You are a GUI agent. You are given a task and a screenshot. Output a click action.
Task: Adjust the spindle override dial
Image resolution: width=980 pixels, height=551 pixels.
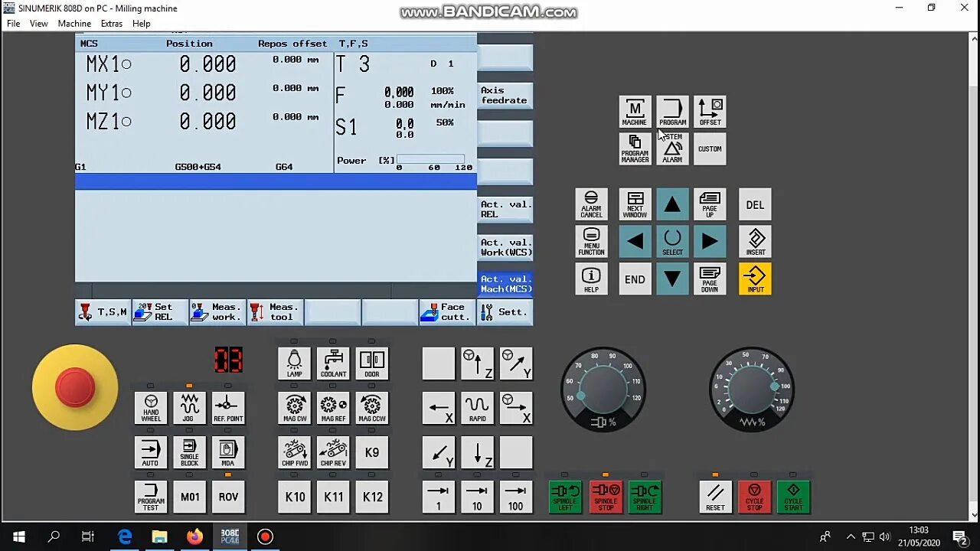(x=603, y=389)
